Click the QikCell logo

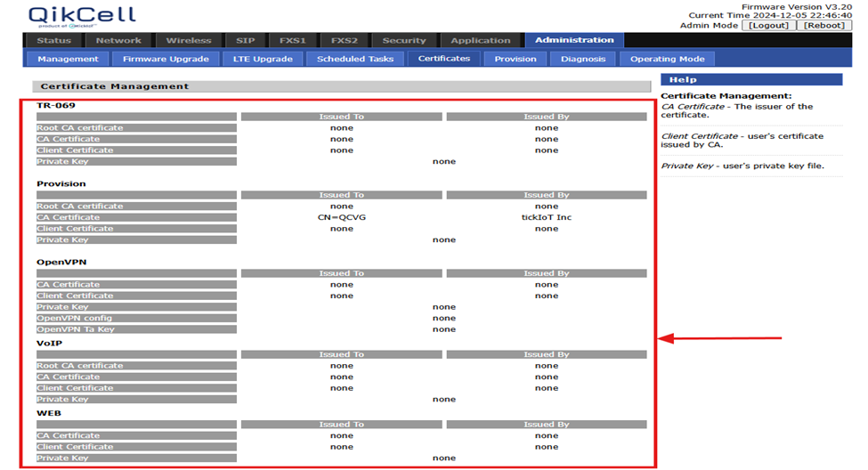pyautogui.click(x=82, y=16)
